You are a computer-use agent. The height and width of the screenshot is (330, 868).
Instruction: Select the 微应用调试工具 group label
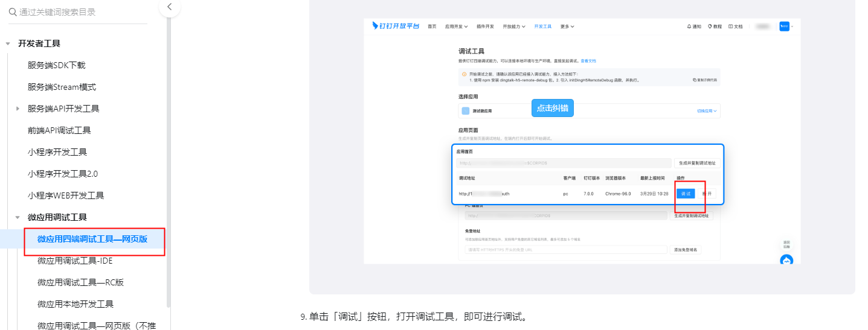(57, 217)
